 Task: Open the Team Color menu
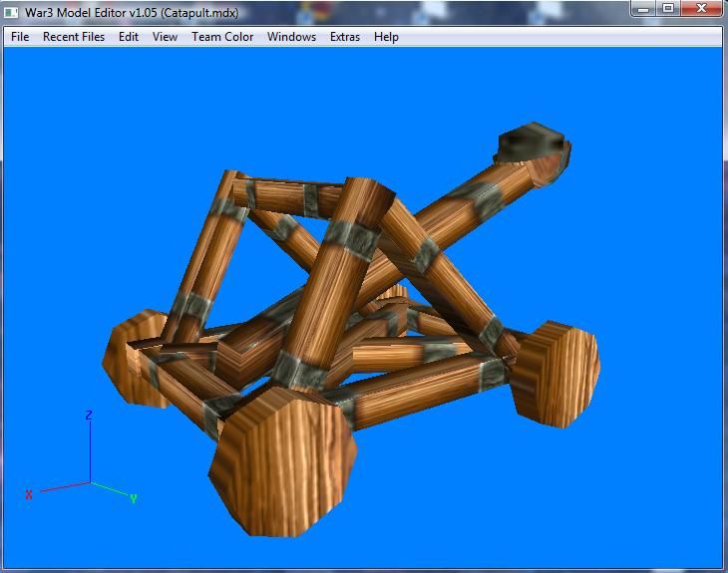pos(222,37)
